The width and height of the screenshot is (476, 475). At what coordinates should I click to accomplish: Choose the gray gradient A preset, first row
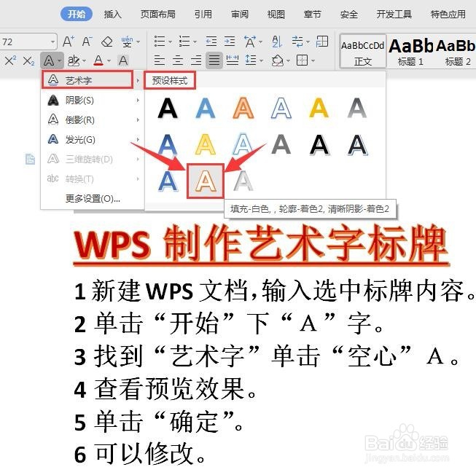[x=357, y=108]
